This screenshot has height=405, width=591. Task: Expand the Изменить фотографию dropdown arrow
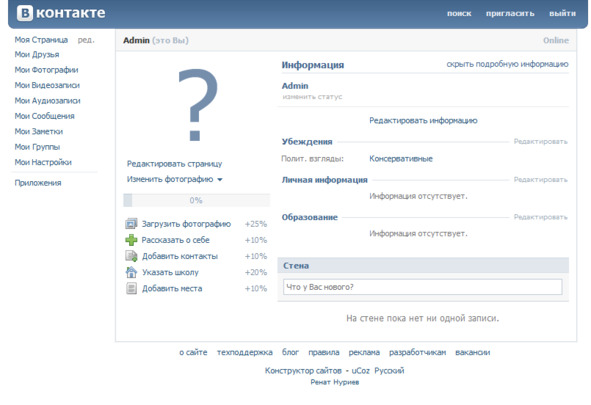pyautogui.click(x=220, y=180)
